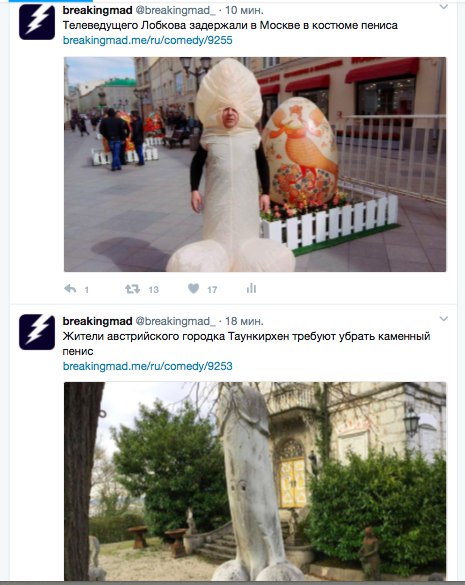Open @breakingmad_ handle in second tweet
The width and height of the screenshot is (465, 585).
click(175, 321)
